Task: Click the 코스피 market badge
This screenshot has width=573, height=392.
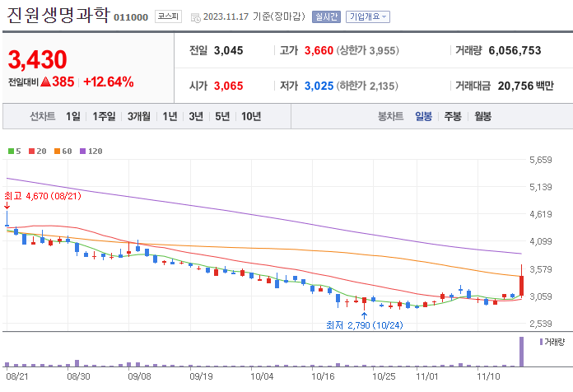Action: [x=168, y=16]
